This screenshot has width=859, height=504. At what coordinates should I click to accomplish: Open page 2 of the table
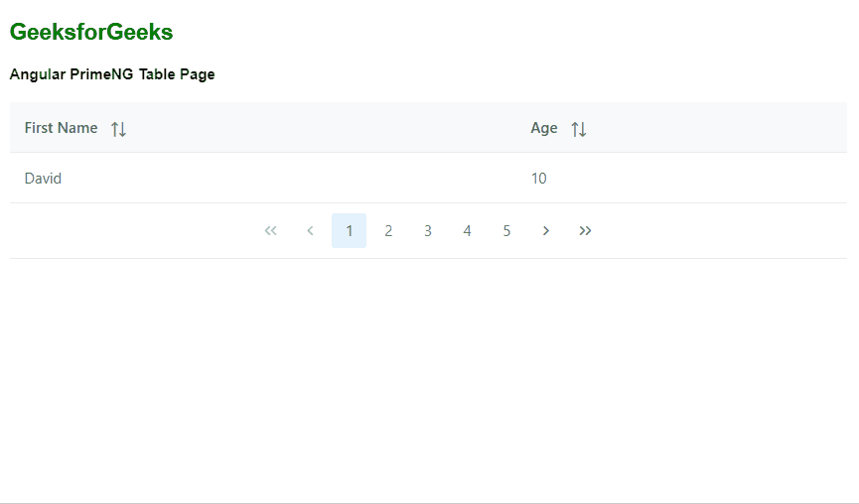(388, 231)
